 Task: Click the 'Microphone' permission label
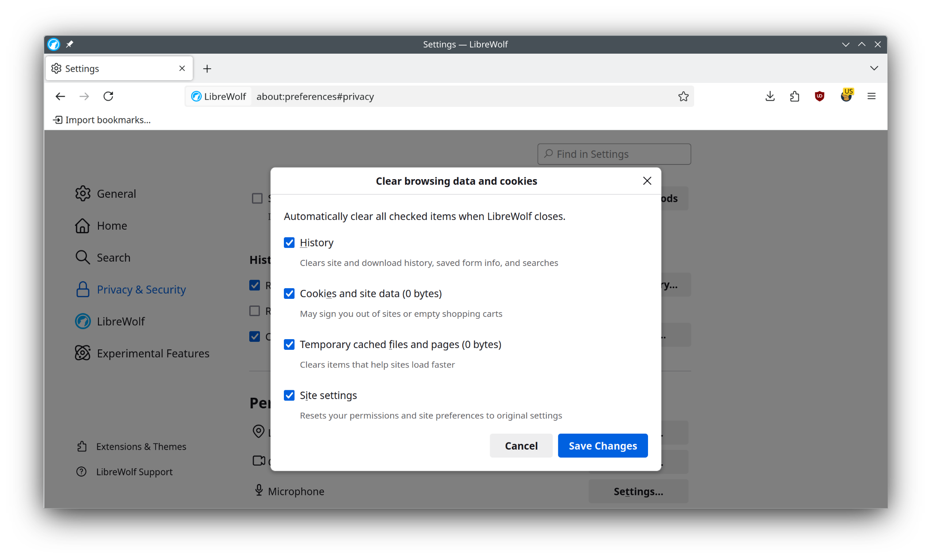point(296,491)
